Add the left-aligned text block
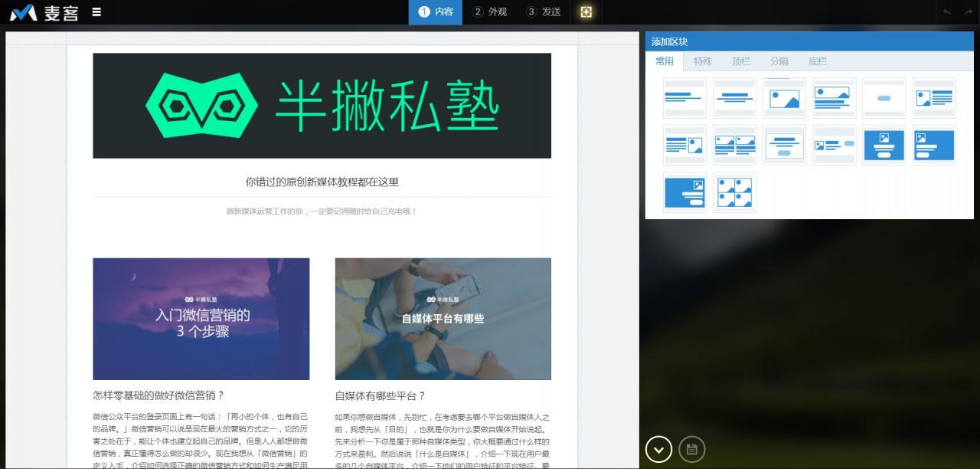The image size is (980, 469). [684, 97]
